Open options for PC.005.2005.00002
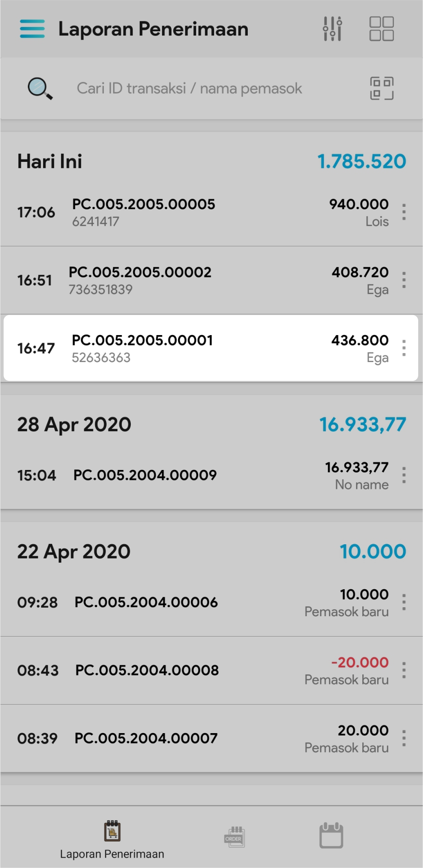 (x=404, y=280)
